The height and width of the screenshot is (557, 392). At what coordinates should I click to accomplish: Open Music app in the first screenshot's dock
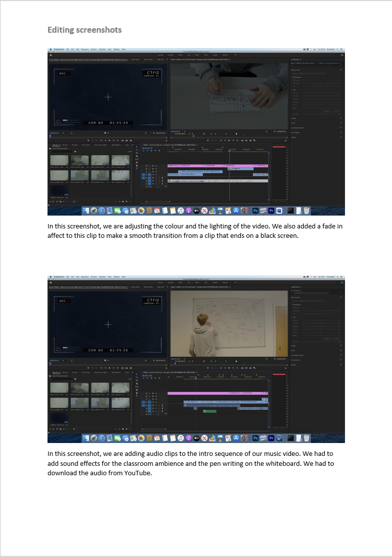(181, 211)
